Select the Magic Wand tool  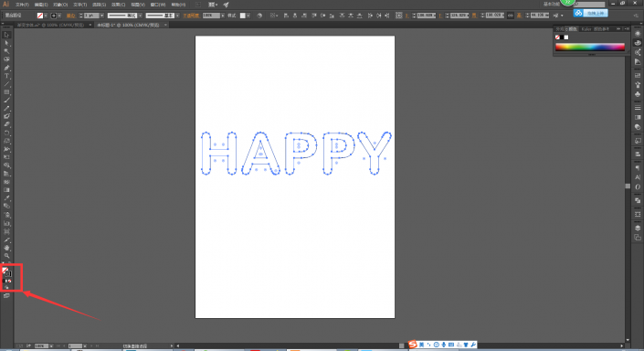(6, 51)
